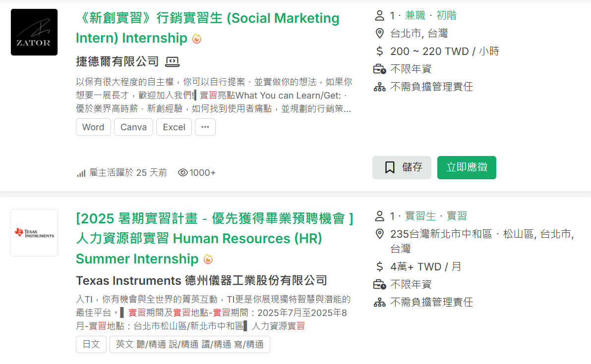Image resolution: width=591 pixels, height=364 pixels.
Task: Click 不需負擔管理責任 in the Texas Instruments listing
Action: pos(431,302)
